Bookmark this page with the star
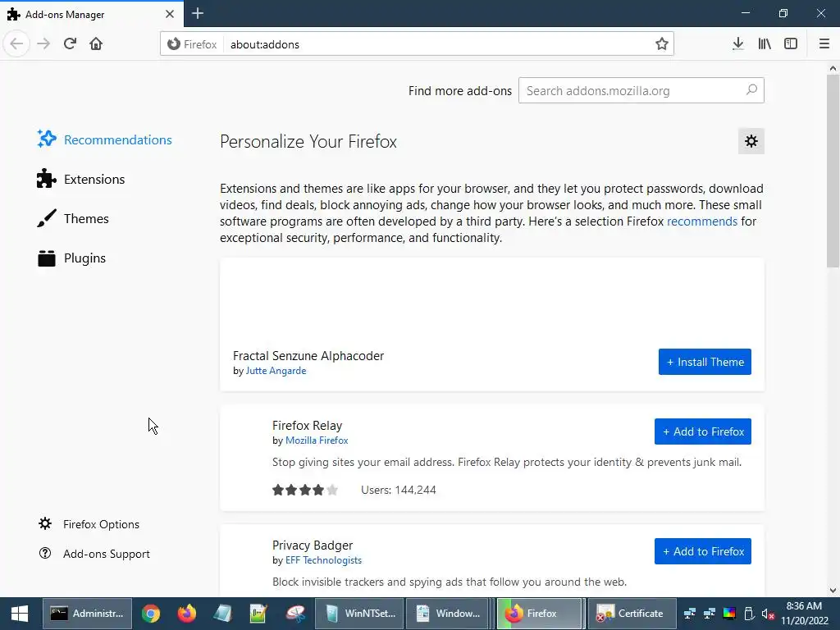 click(662, 44)
